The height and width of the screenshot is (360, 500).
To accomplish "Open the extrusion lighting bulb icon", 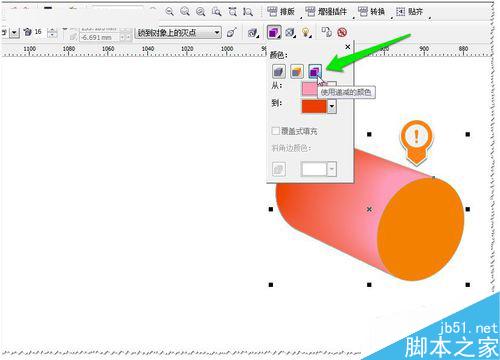I will 306,33.
